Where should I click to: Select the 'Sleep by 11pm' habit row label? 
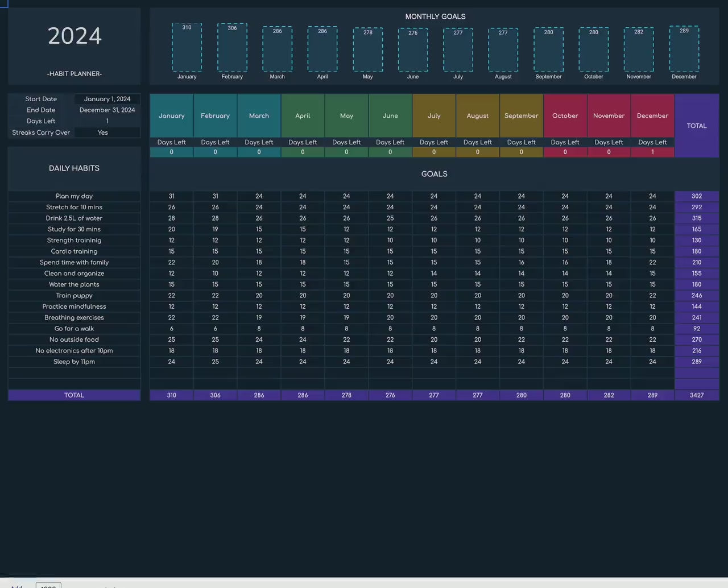point(75,362)
